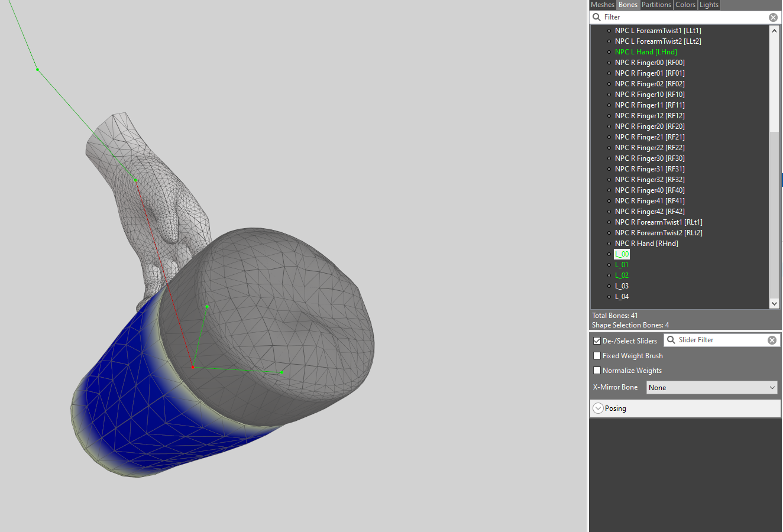Open the Lights tab
This screenshot has width=783, height=532.
(709, 5)
